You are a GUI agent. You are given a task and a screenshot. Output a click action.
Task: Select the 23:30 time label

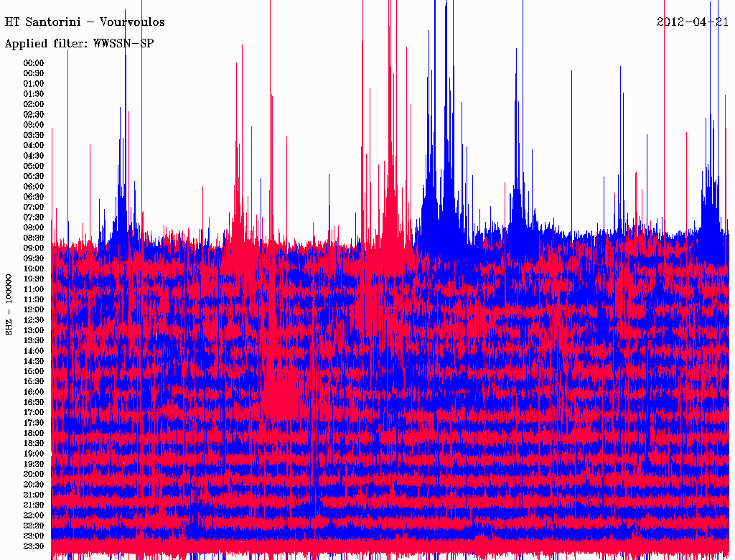pyautogui.click(x=34, y=546)
